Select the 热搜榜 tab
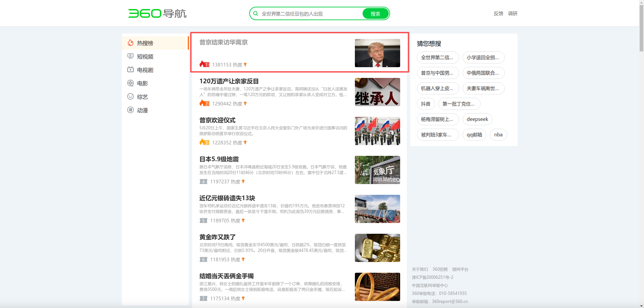This screenshot has height=308, width=644. click(x=155, y=43)
